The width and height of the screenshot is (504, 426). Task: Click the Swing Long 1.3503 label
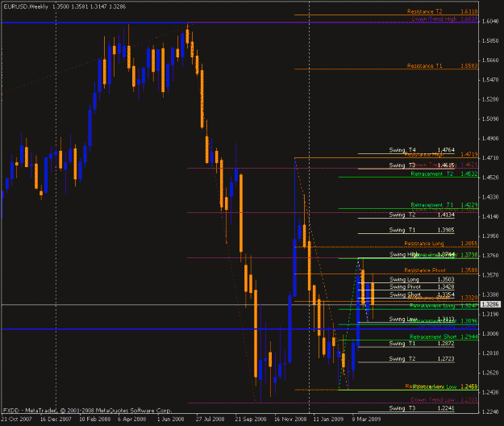tap(423, 279)
